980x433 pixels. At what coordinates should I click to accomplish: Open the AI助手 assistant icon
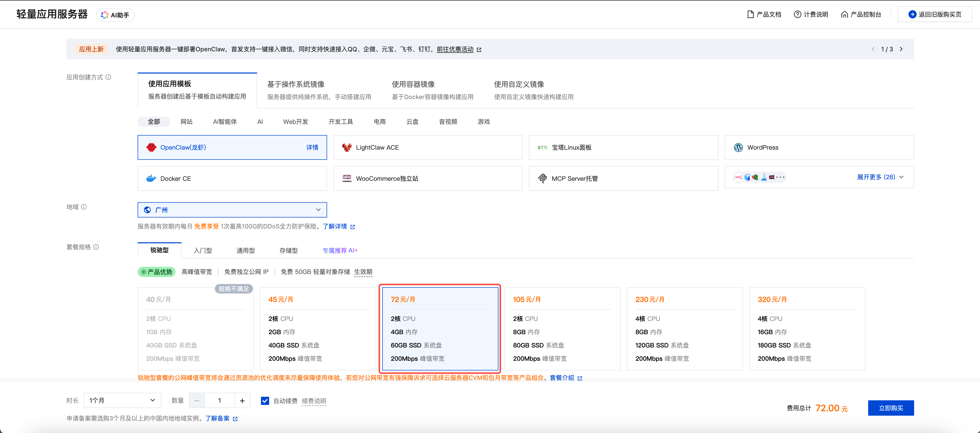point(104,15)
